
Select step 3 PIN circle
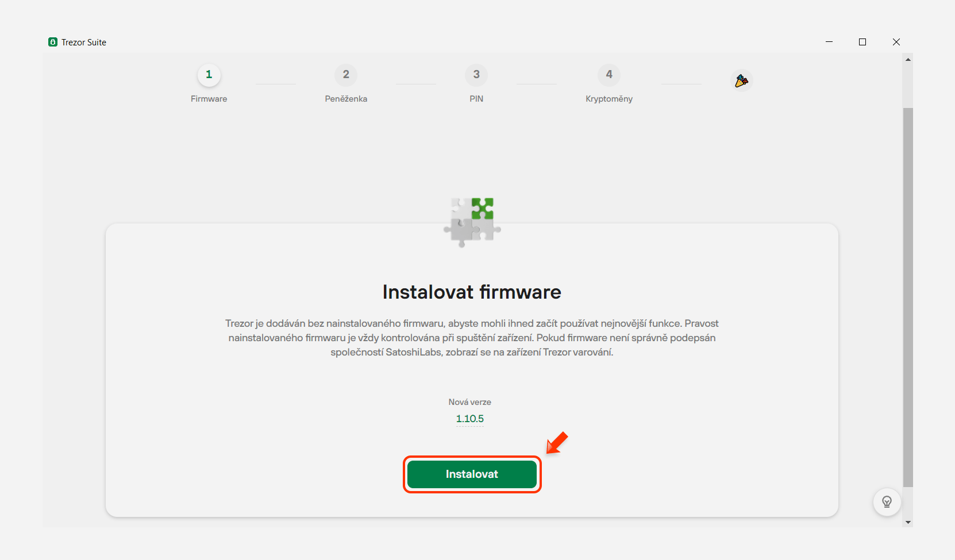pyautogui.click(x=476, y=75)
